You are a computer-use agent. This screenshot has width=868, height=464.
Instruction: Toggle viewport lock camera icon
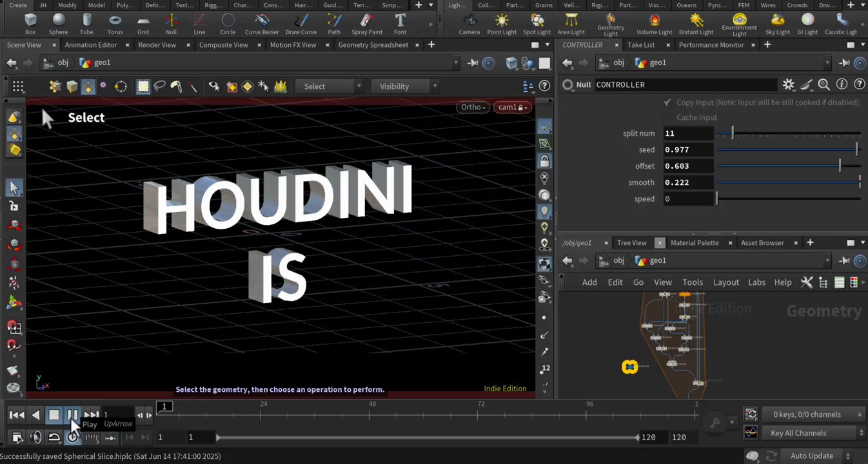click(544, 161)
